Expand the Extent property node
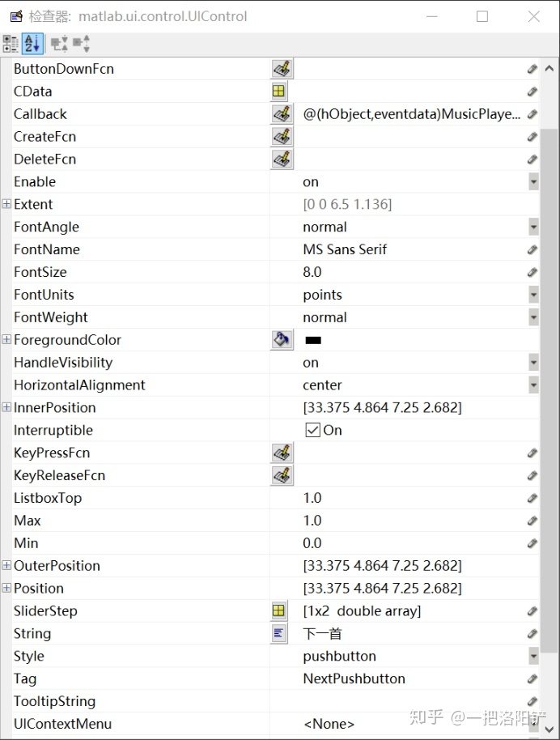The width and height of the screenshot is (560, 740). tap(6, 204)
